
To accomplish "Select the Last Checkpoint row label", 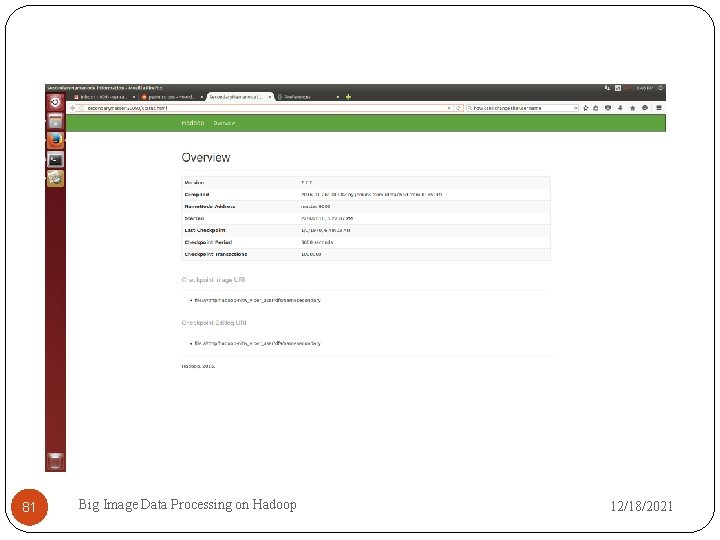I will (x=205, y=230).
